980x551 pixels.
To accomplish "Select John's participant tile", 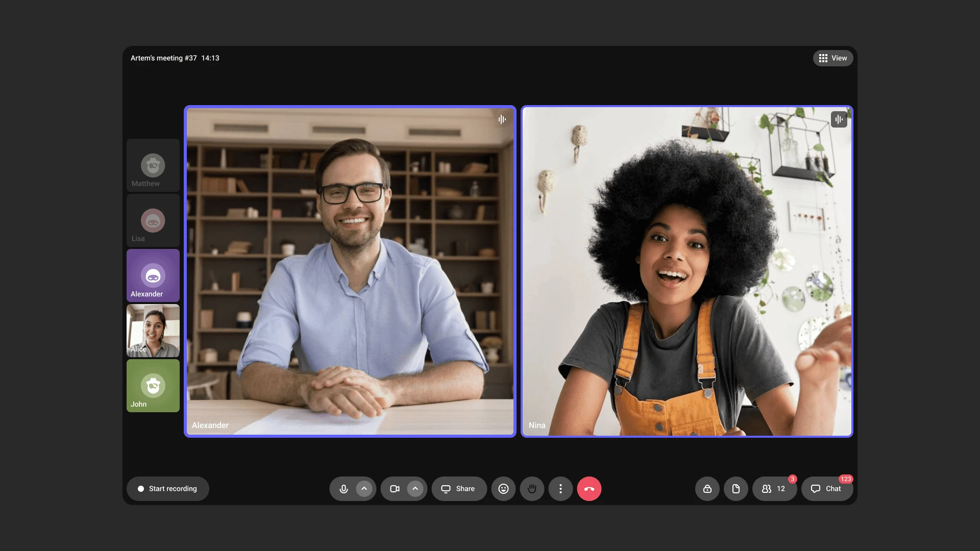I will (x=153, y=386).
